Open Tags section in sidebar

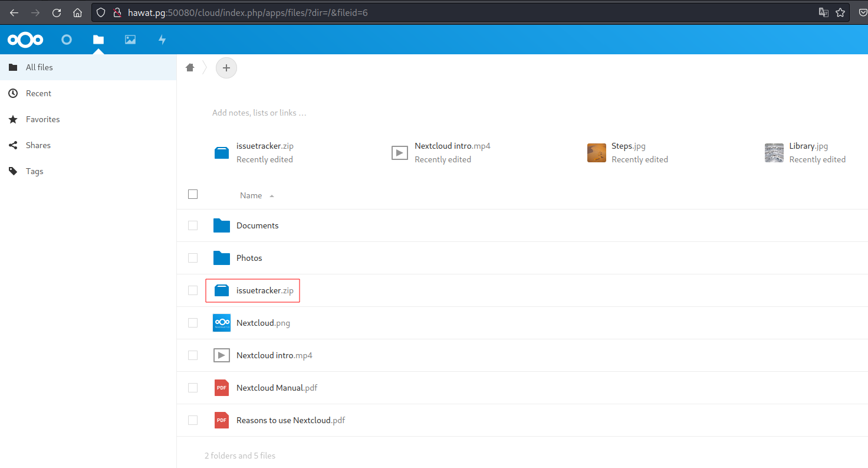point(35,171)
